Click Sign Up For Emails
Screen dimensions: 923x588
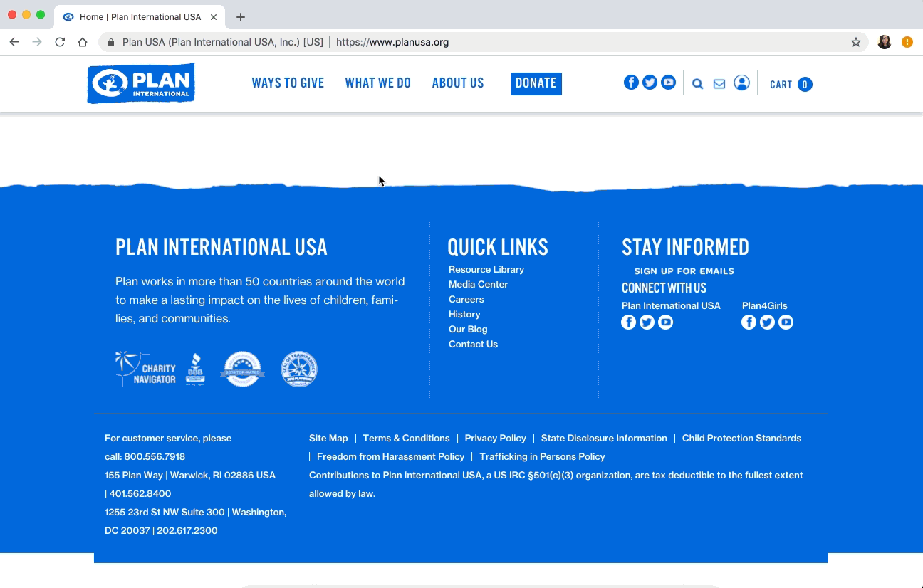pyautogui.click(x=684, y=271)
